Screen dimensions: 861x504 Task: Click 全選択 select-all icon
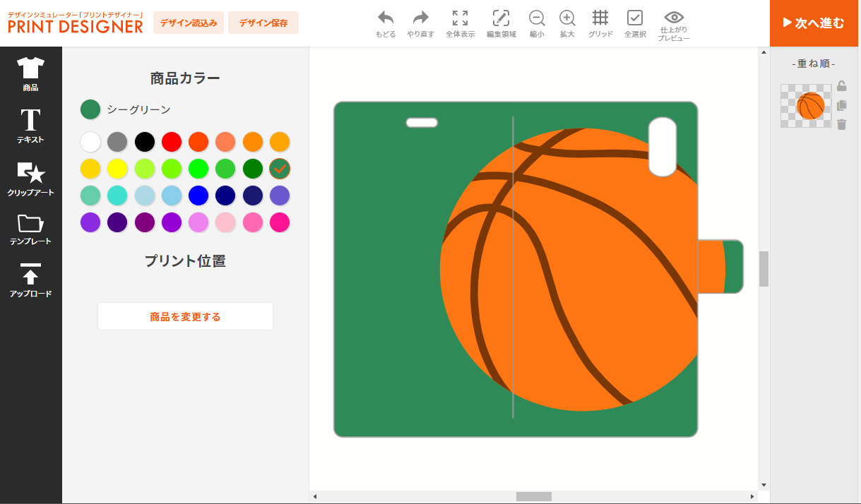[635, 24]
